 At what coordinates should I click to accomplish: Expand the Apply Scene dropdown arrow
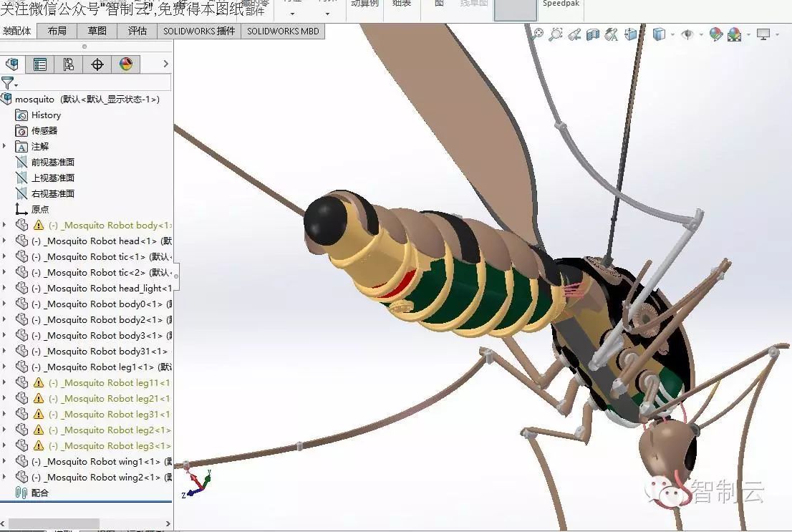[748, 34]
